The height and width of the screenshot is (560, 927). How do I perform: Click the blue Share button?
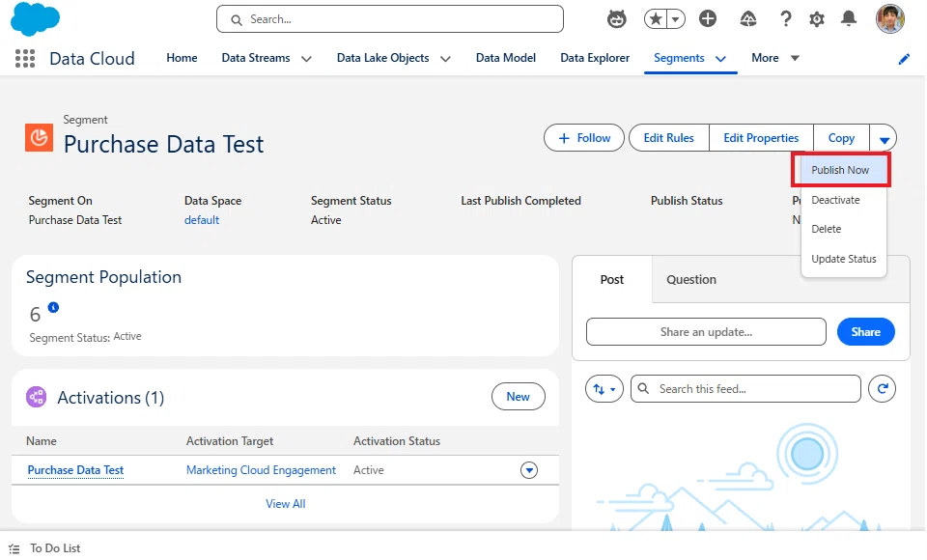coord(865,332)
